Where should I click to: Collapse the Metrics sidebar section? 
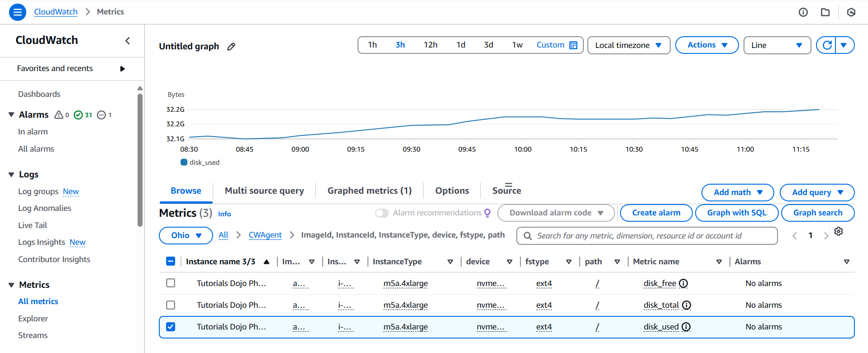[x=12, y=285]
